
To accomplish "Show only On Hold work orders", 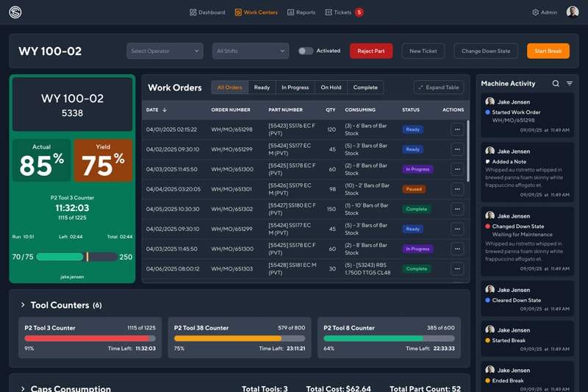I will coord(331,88).
